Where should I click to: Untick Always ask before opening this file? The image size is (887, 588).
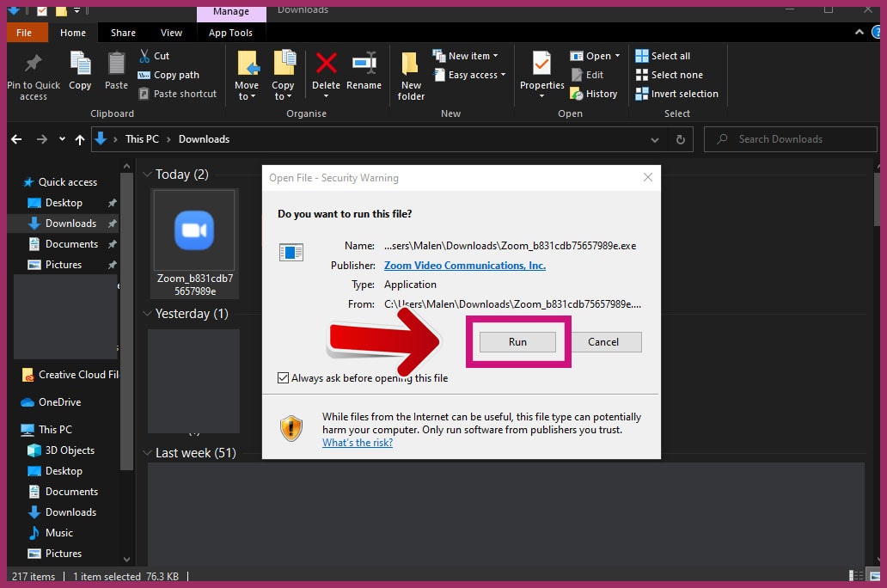(x=284, y=378)
